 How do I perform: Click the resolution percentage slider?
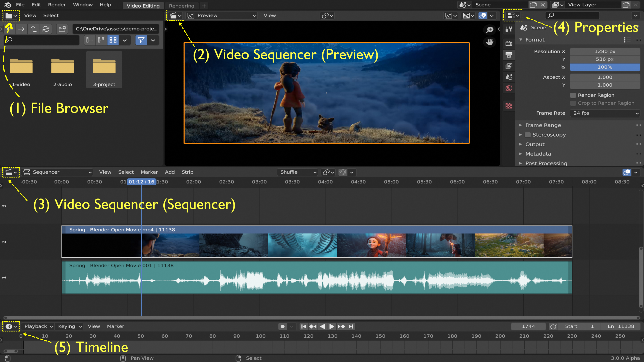click(x=605, y=67)
